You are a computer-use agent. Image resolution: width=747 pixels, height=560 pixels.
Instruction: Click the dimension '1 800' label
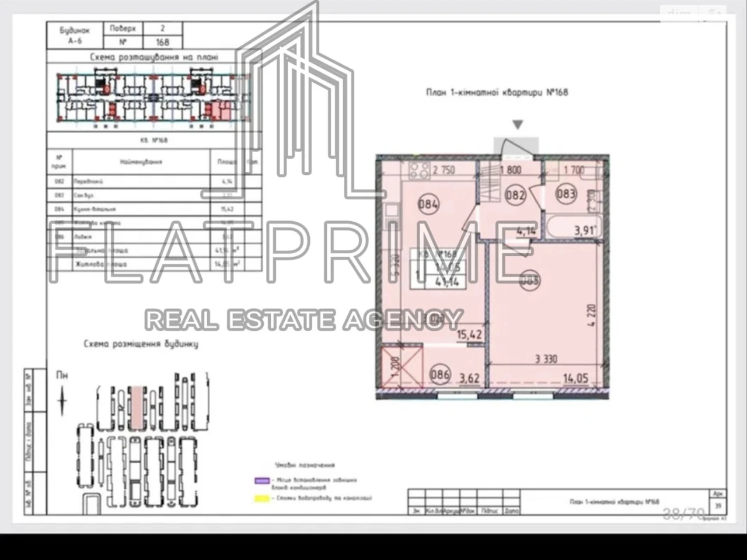511,170
